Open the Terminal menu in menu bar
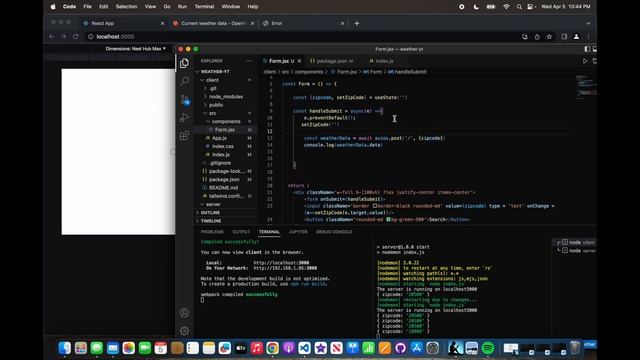Screen dimensions: 640x360 [x=204, y=7]
